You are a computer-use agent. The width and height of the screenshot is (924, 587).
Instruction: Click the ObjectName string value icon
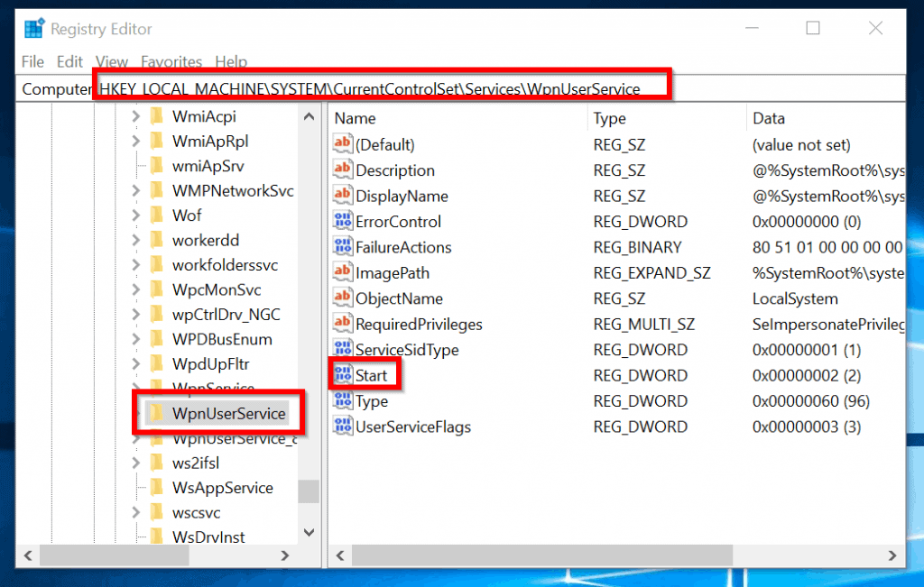click(342, 298)
